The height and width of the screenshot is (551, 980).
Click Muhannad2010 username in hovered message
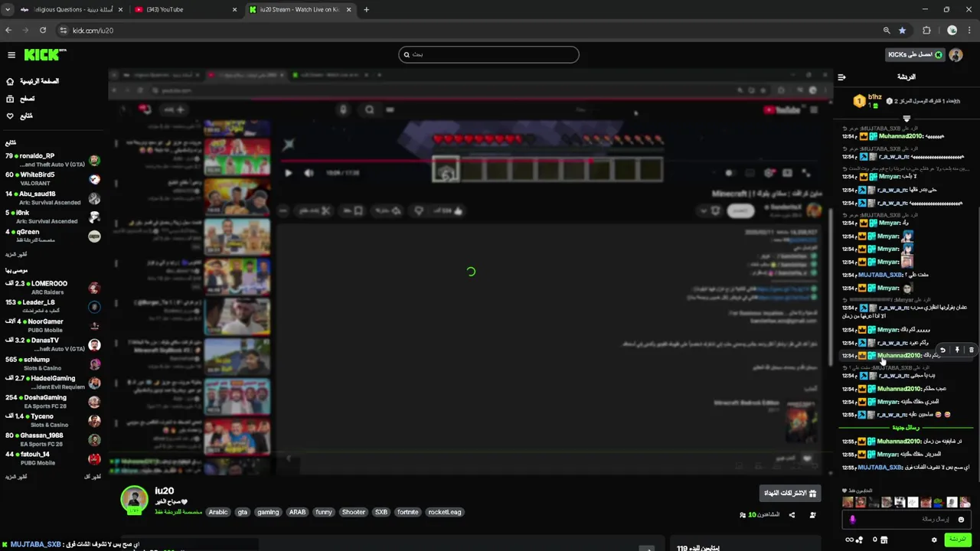tap(899, 355)
